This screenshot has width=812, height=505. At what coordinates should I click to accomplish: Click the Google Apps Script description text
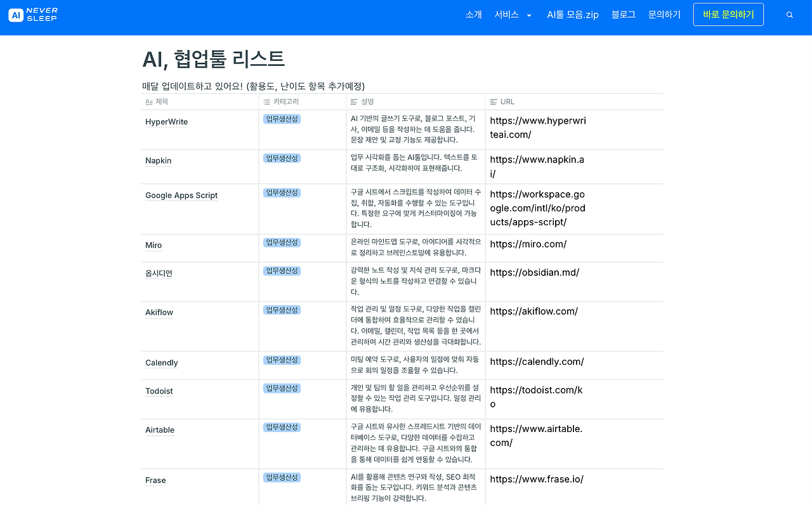[416, 208]
